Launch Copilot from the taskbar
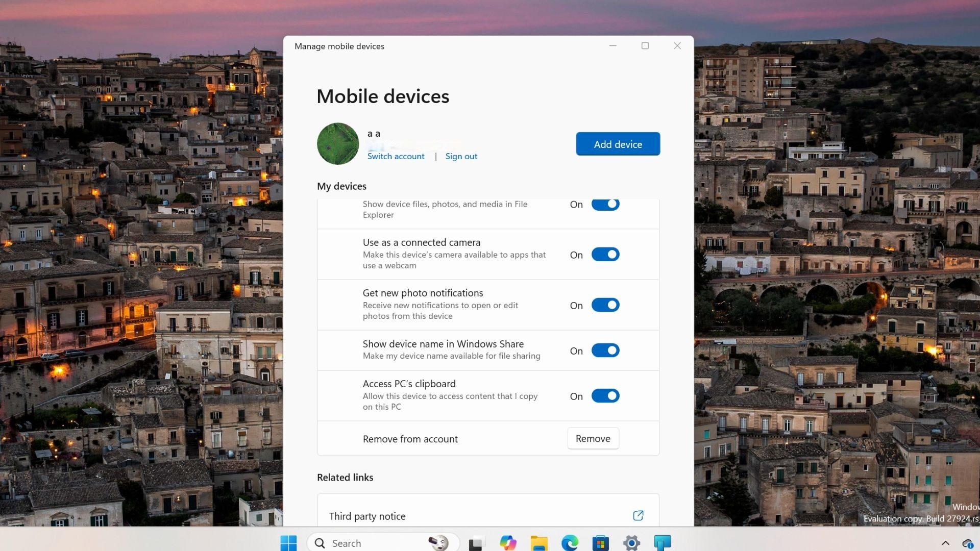980x551 pixels. pyautogui.click(x=508, y=542)
